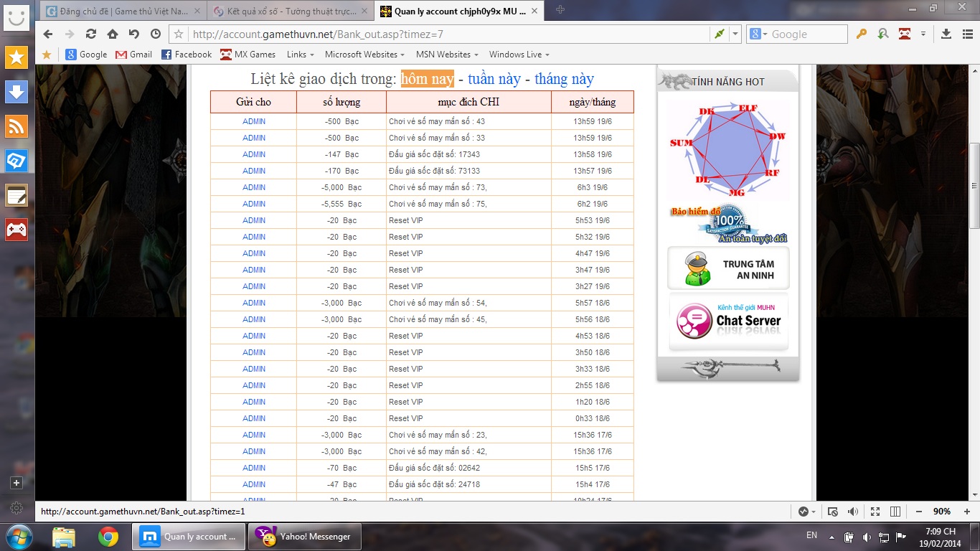
Task: Open the Downloads sidebar panel
Action: coord(17,92)
